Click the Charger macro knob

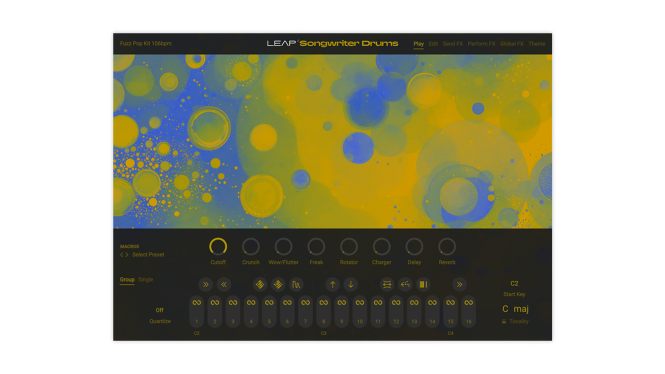382,246
